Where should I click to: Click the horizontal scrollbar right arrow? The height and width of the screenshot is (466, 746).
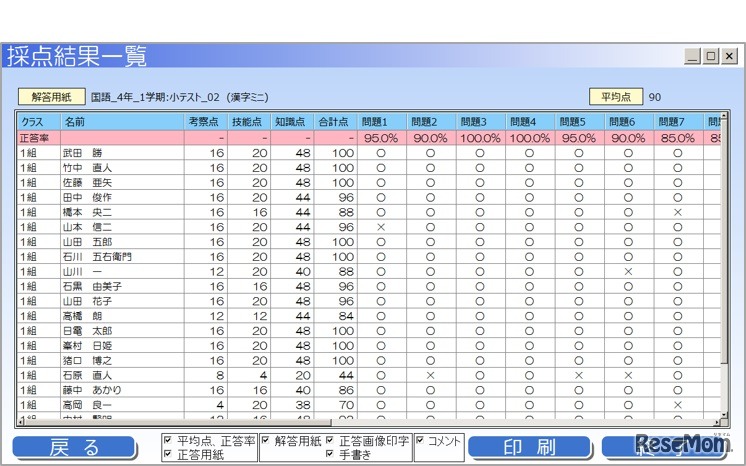pyautogui.click(x=717, y=422)
